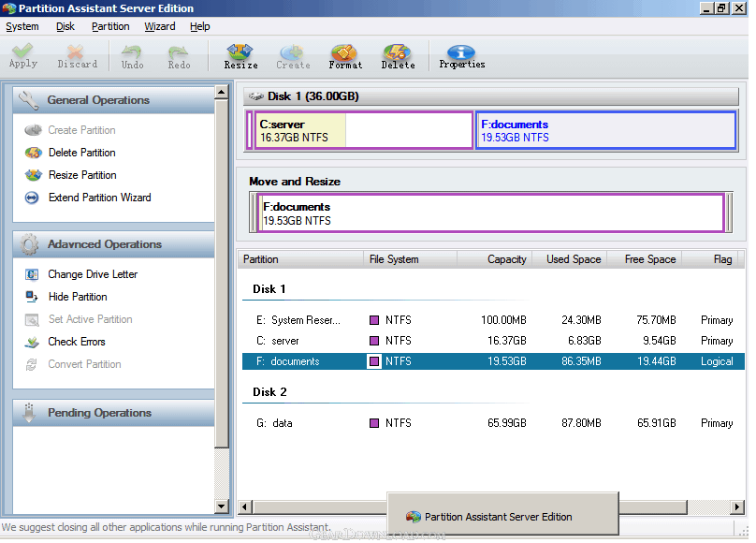
Task: Click the Change Drive Letter icon
Action: click(32, 274)
